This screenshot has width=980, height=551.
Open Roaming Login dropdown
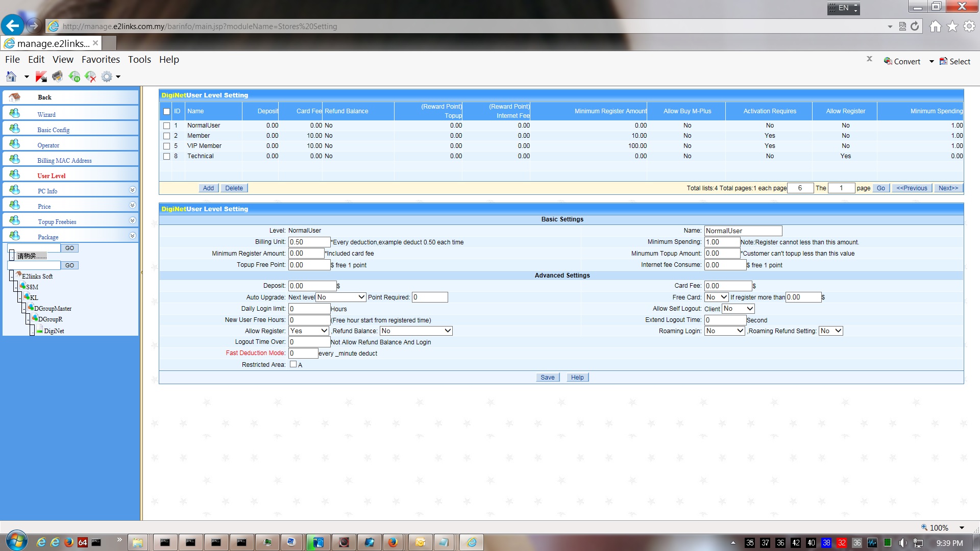[724, 331]
